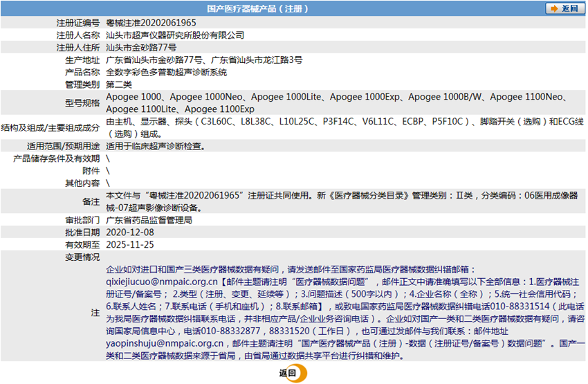Click the orange arrow icon in top 返回 button
The height and width of the screenshot is (384, 588).
click(554, 8)
